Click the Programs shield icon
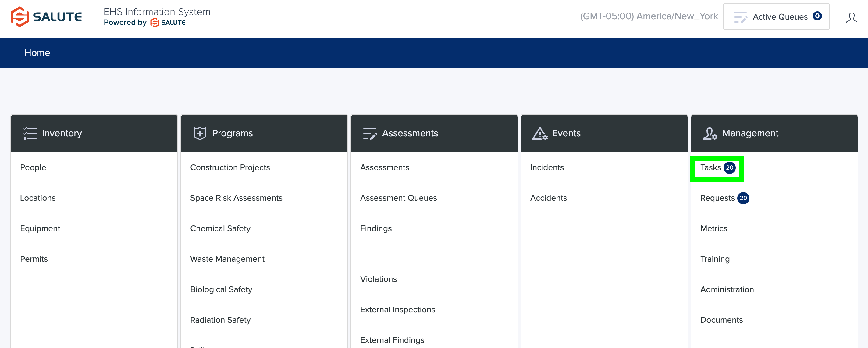Viewport: 868px width, 348px height. pos(200,133)
